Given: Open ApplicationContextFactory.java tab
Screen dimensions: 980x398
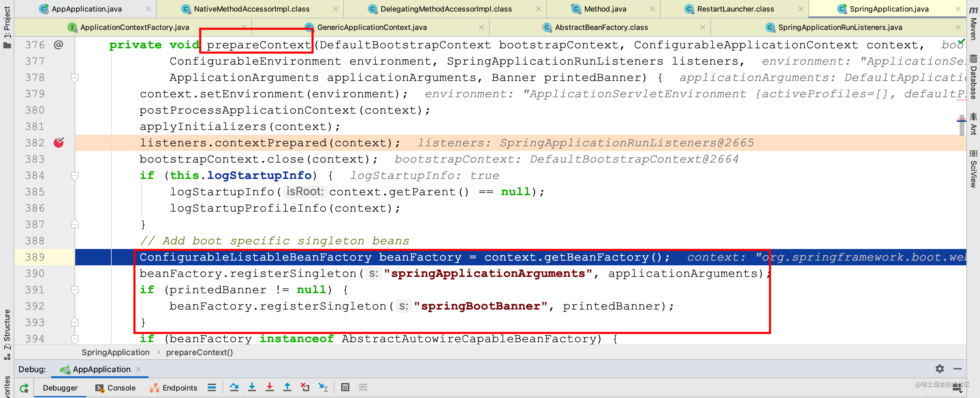Looking at the screenshot, I should 134,27.
